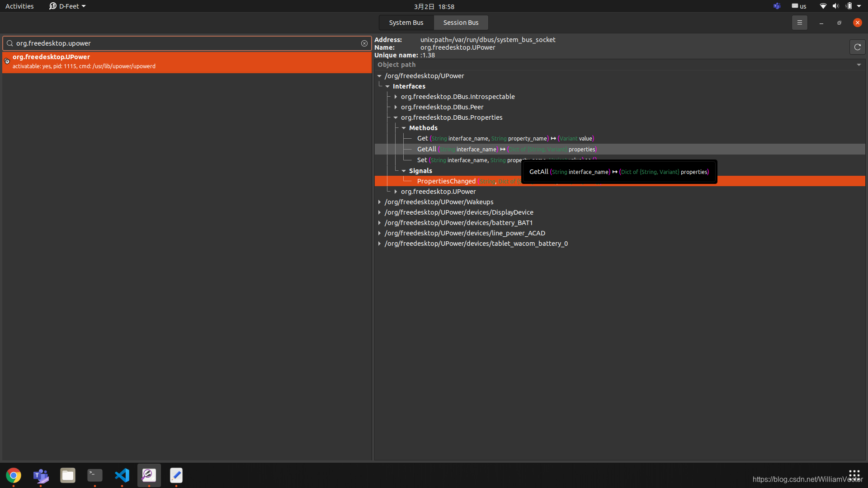Click the Wi-Fi status icon
The width and height of the screenshot is (868, 488).
click(x=823, y=6)
